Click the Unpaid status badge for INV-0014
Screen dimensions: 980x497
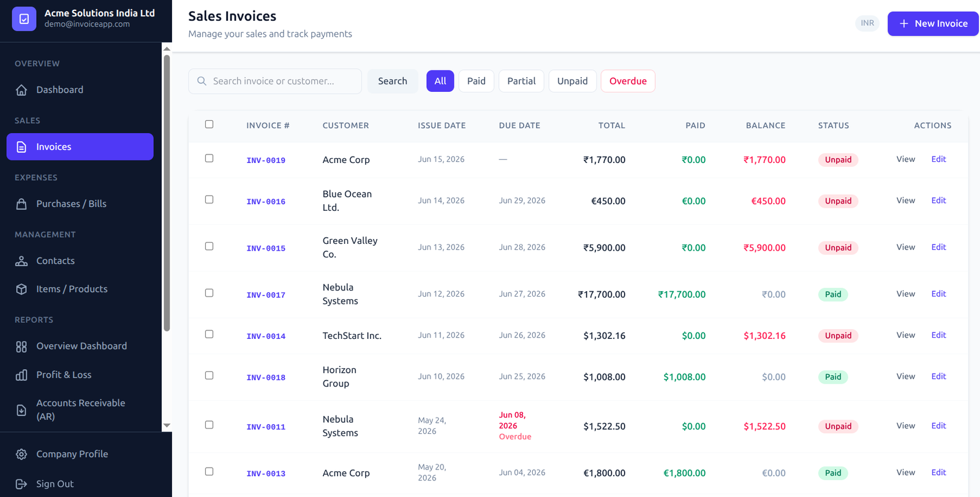tap(838, 336)
